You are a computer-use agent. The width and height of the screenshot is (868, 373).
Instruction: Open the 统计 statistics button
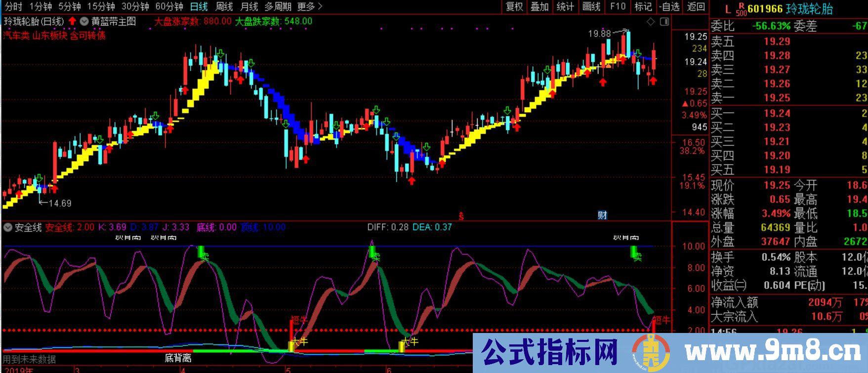(x=565, y=6)
